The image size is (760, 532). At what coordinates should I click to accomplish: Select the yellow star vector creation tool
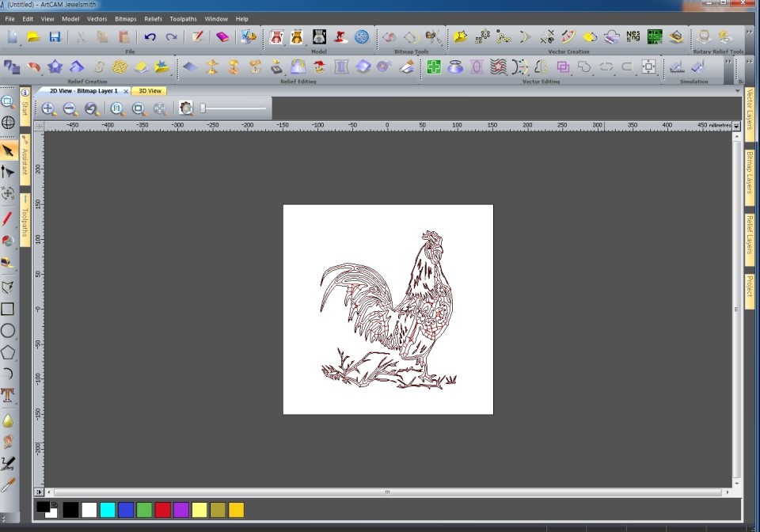coord(461,37)
